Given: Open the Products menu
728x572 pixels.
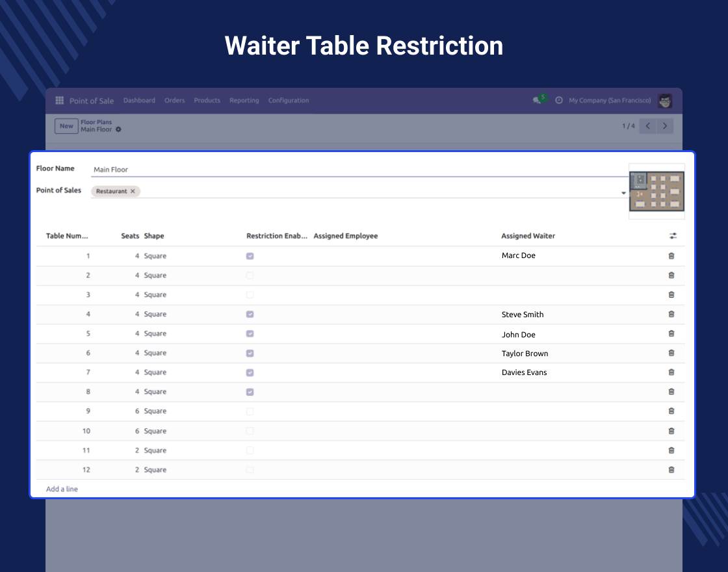Looking at the screenshot, I should tap(207, 100).
